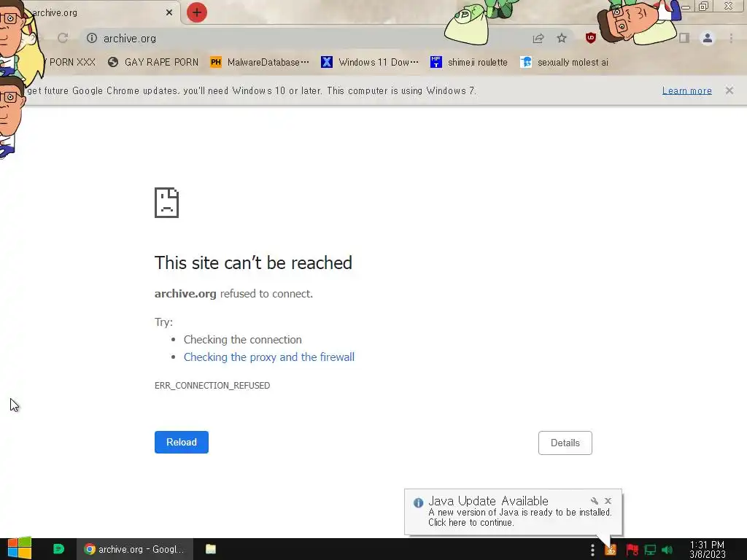
Task: Open the Windows Start button
Action: point(19,549)
